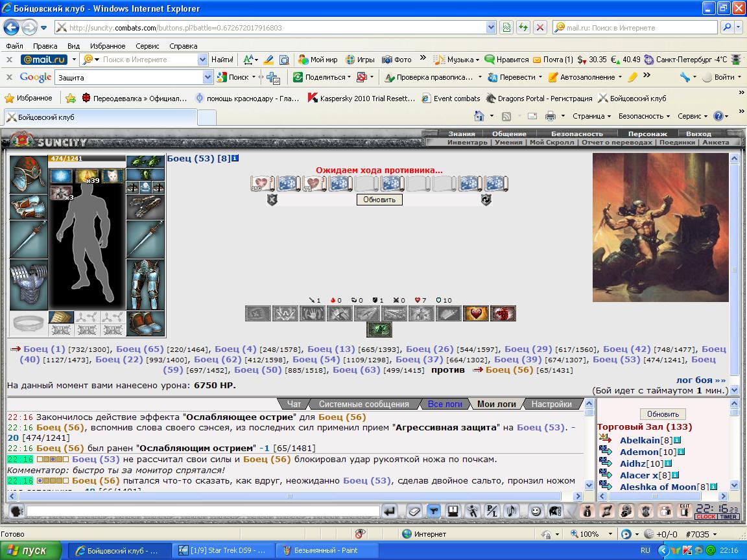The width and height of the screenshot is (747, 560).
Task: Toggle the TIMER display mode
Action: pos(729,517)
